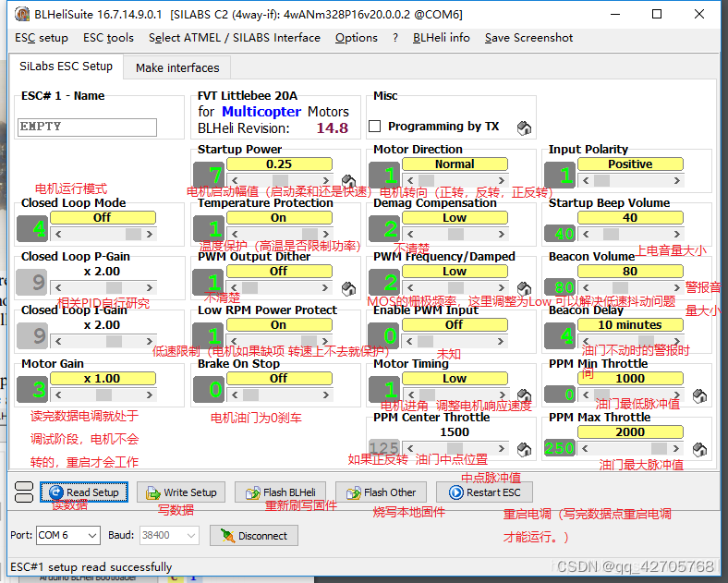Click right arrow of Startup Beep Volume slider
Viewport: 728px width, 583px height.
click(x=676, y=234)
